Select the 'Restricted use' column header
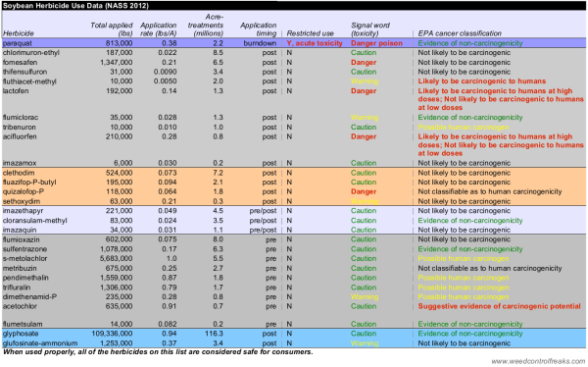Screen dimensions: 588x367 [310, 33]
